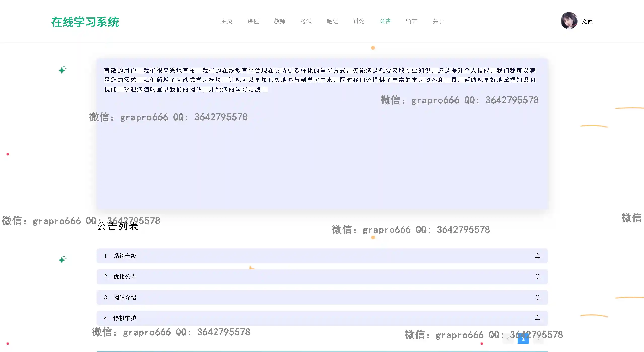Open the 文西 username link
The width and height of the screenshot is (644, 352).
click(587, 21)
